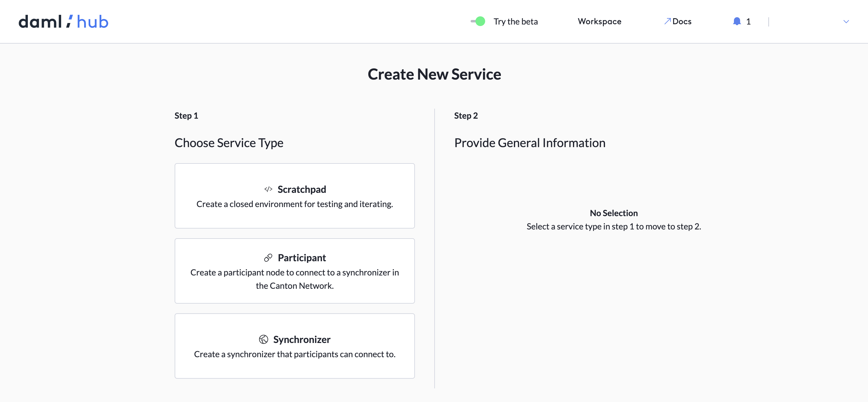The width and height of the screenshot is (868, 402).
Task: Click the No Selection message
Action: [x=613, y=213]
